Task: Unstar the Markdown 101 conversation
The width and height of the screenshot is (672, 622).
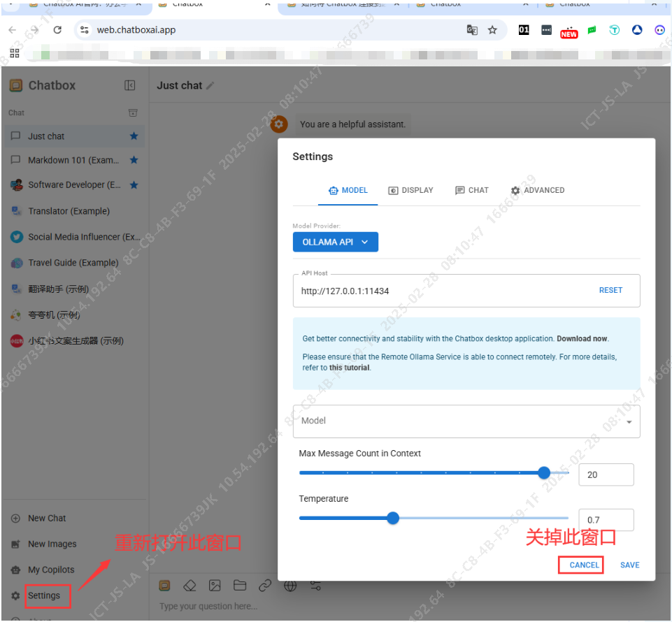Action: coord(134,160)
